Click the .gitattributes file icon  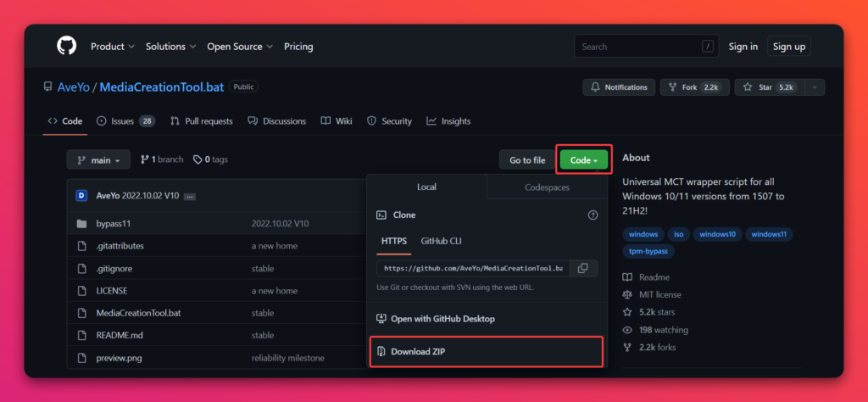click(x=82, y=246)
